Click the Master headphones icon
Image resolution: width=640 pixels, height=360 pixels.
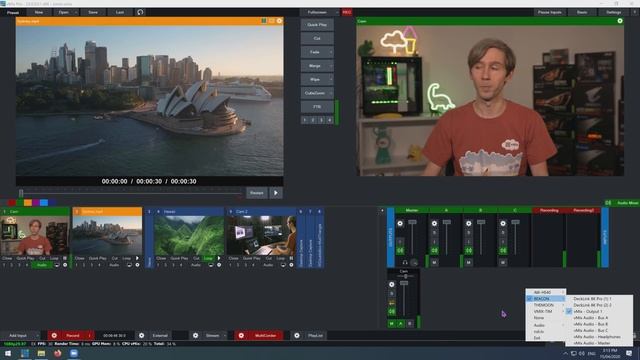point(405,262)
